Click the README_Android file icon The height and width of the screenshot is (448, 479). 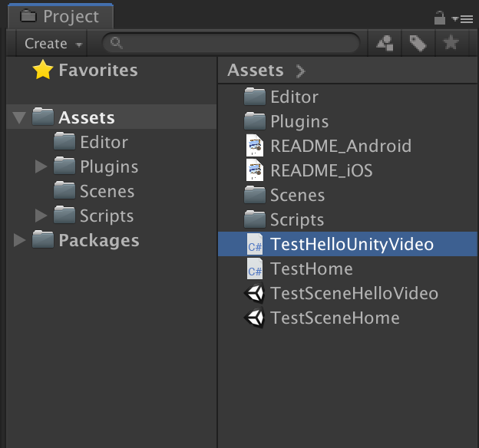(255, 145)
